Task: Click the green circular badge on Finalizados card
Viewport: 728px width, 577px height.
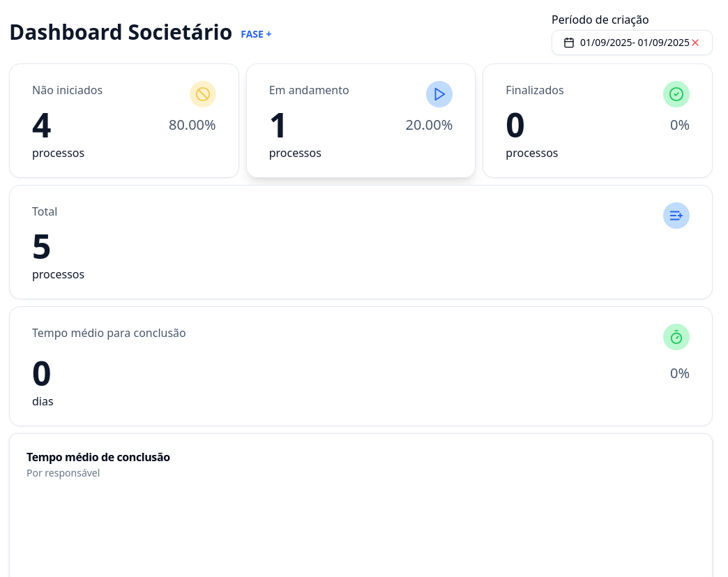Action: pos(676,94)
